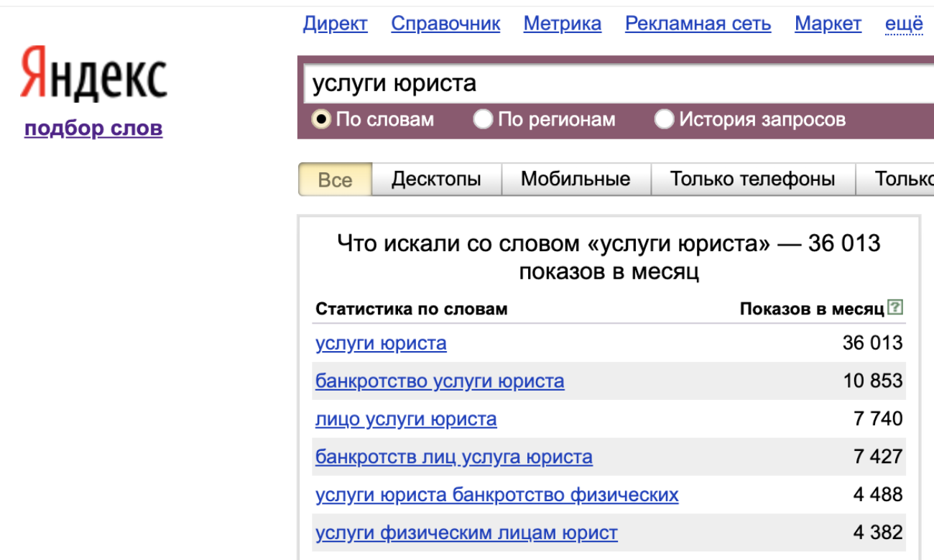Image resolution: width=934 pixels, height=560 pixels.
Task: Click inside the «услуги юриста» search field
Action: coord(611,84)
